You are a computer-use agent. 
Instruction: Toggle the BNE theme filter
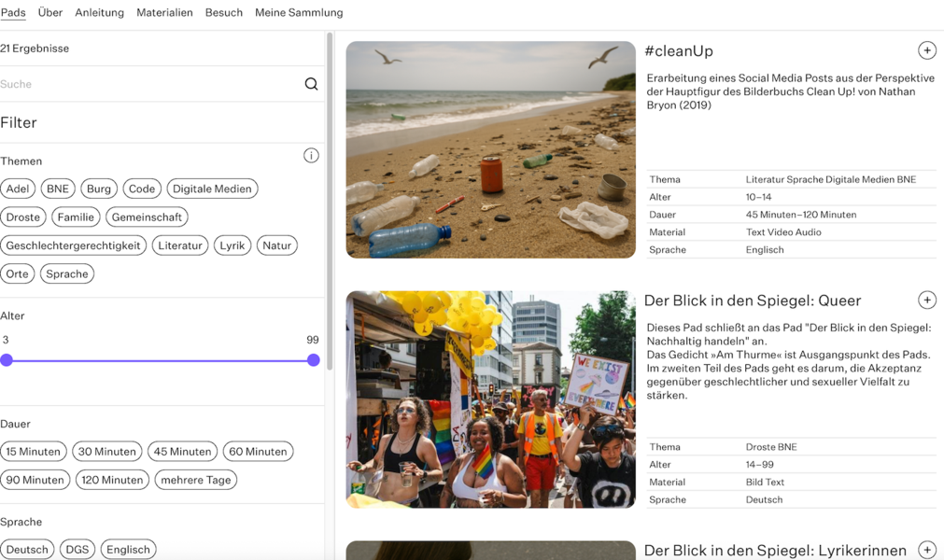[x=58, y=189]
